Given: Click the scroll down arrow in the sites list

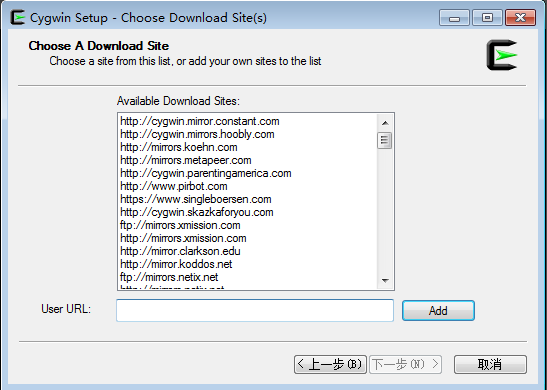Looking at the screenshot, I should [385, 280].
